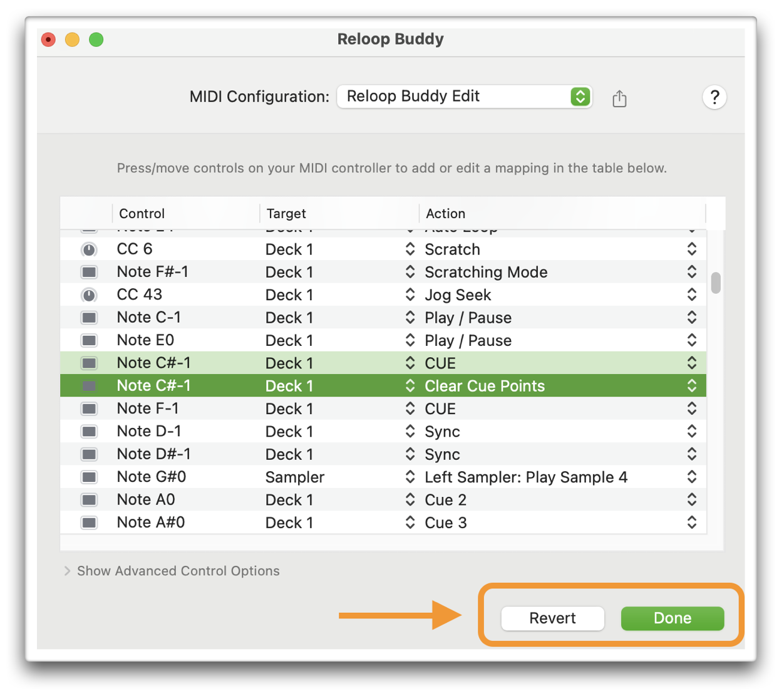Open Target dropdown for Note G#0 Sampler row
784x693 pixels.
pyautogui.click(x=410, y=477)
